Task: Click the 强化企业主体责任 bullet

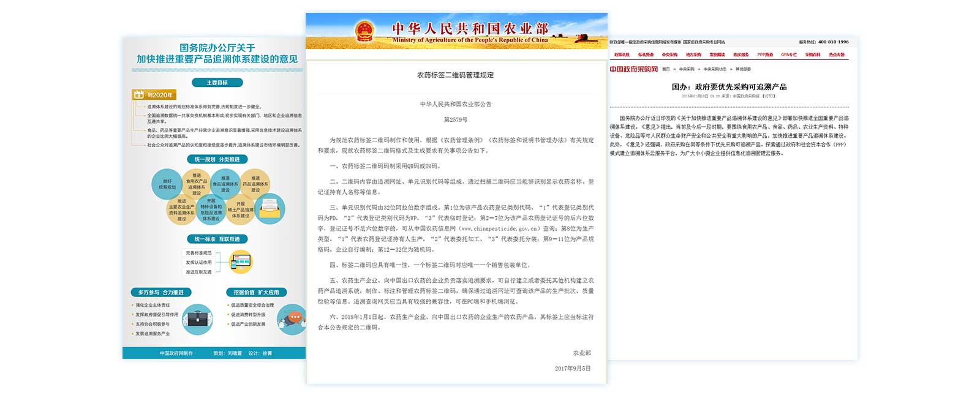Action: (x=153, y=305)
